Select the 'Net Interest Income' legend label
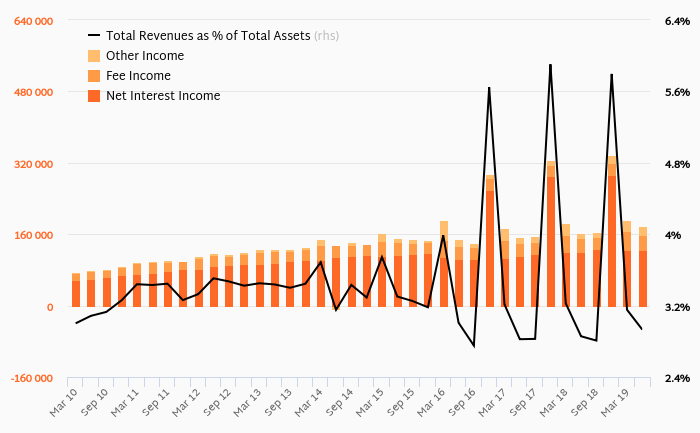Viewport: 700px width, 433px height. (x=163, y=96)
